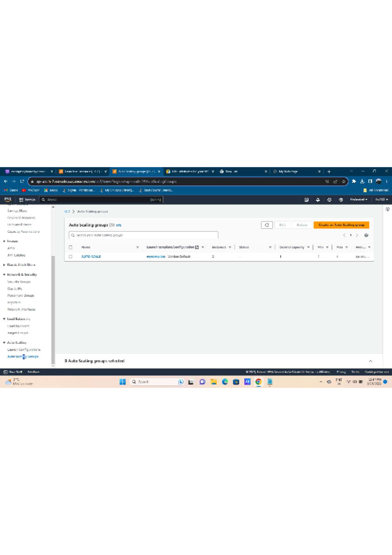Screen dimensions: 392x555
Task: Open AWS CloudShell icon in top bar
Action: coord(306,200)
